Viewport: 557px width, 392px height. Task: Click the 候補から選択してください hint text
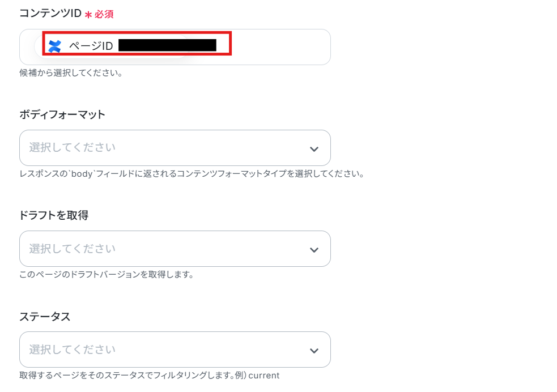tap(71, 73)
